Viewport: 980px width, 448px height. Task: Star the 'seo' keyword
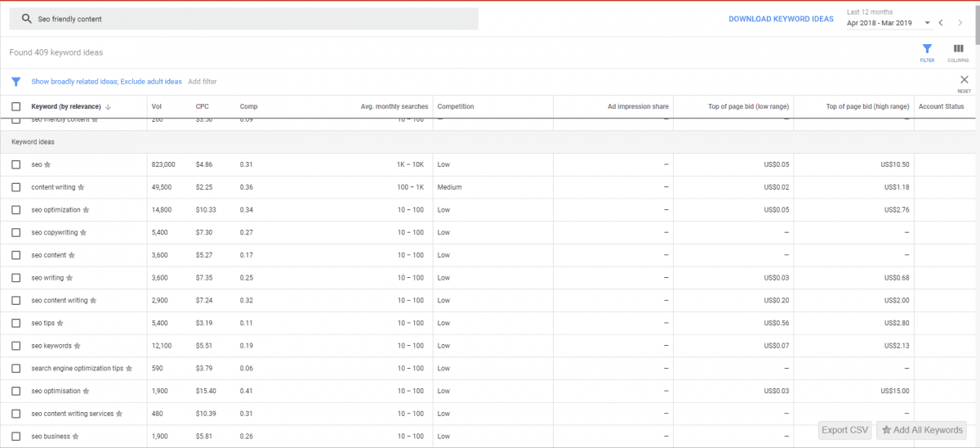tap(47, 165)
